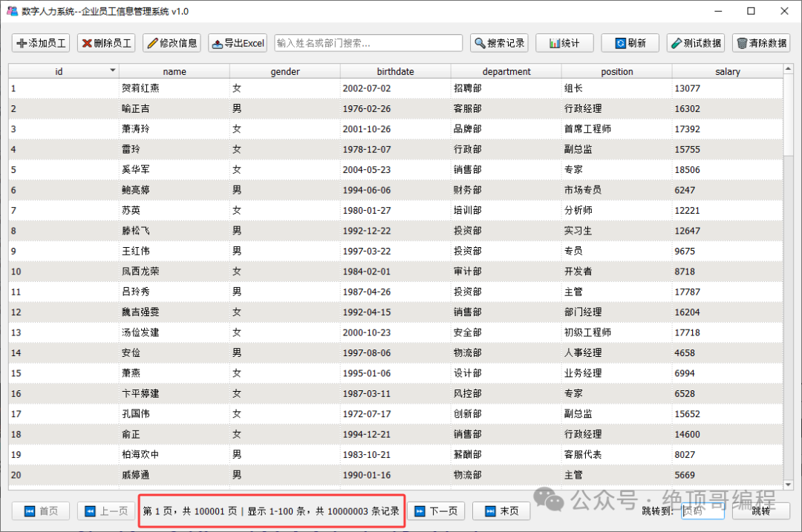Image resolution: width=802 pixels, height=532 pixels.
Task: Select name cell 喻正吉
Action: (x=175, y=108)
